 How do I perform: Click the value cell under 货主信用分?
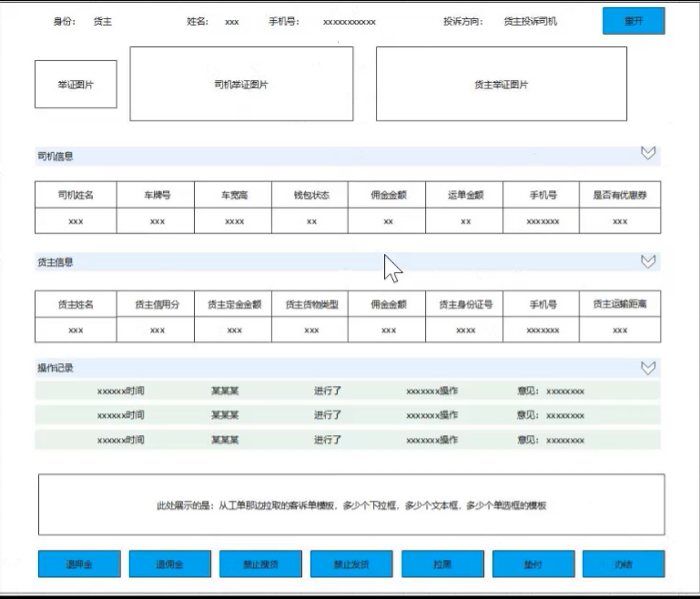coord(156,330)
